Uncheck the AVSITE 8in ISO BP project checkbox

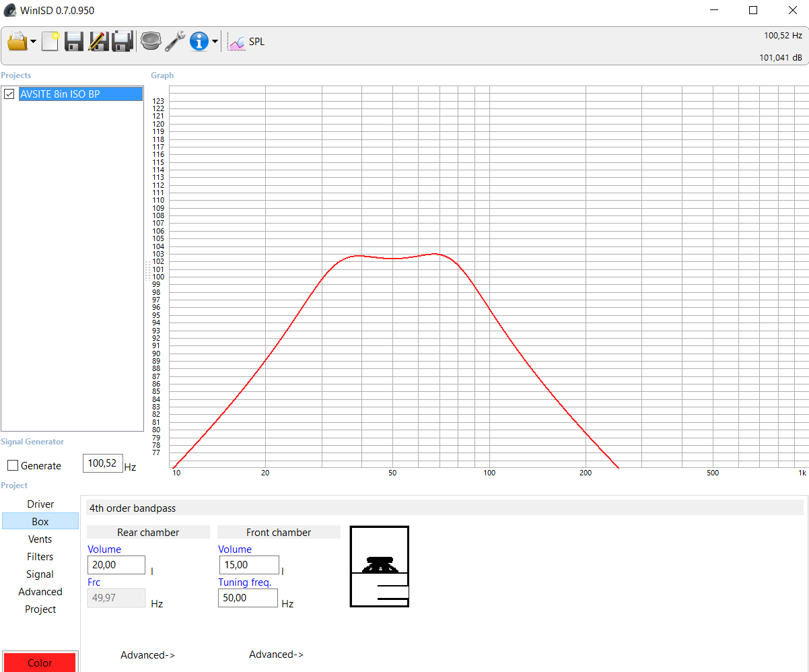point(9,94)
